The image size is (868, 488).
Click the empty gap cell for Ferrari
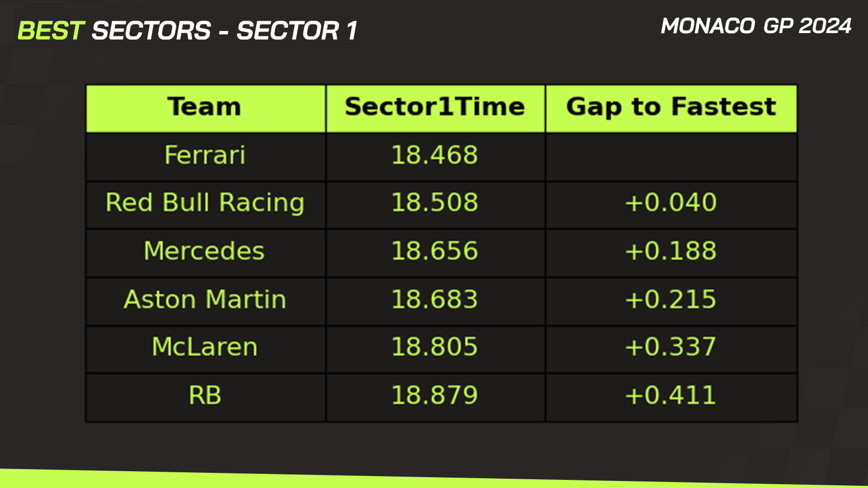(671, 156)
